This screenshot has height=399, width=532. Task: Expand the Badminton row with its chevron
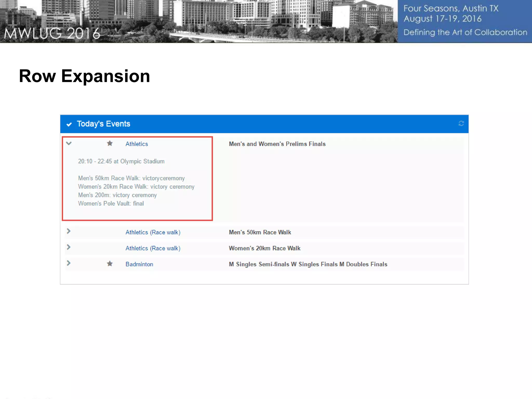click(69, 263)
